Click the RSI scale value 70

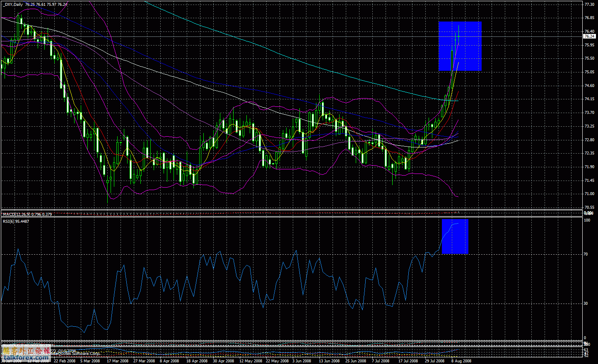[x=586, y=254]
